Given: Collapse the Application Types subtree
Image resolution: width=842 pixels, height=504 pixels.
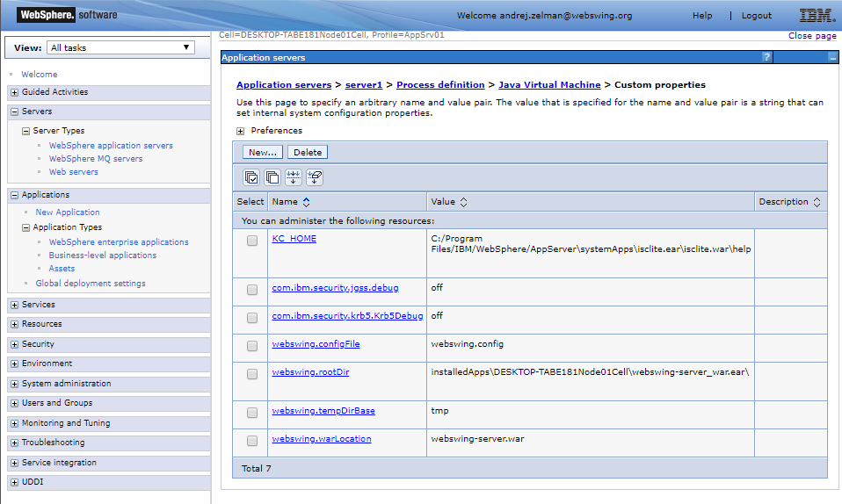Looking at the screenshot, I should [x=25, y=227].
